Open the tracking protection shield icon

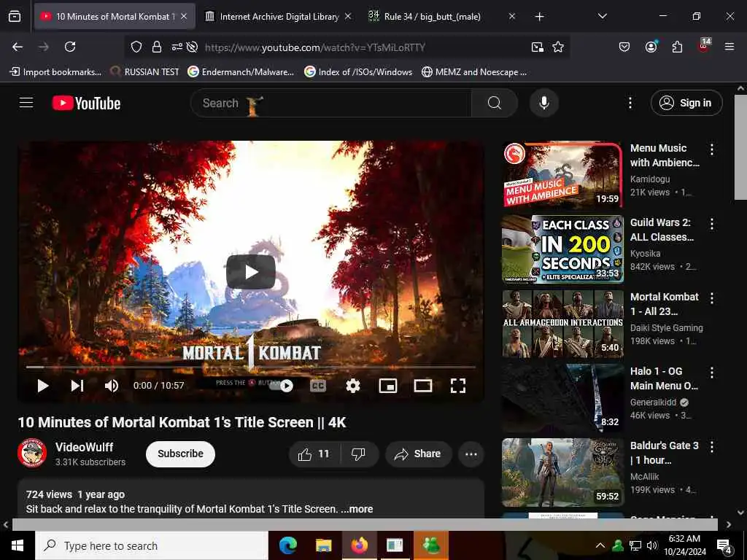136,47
